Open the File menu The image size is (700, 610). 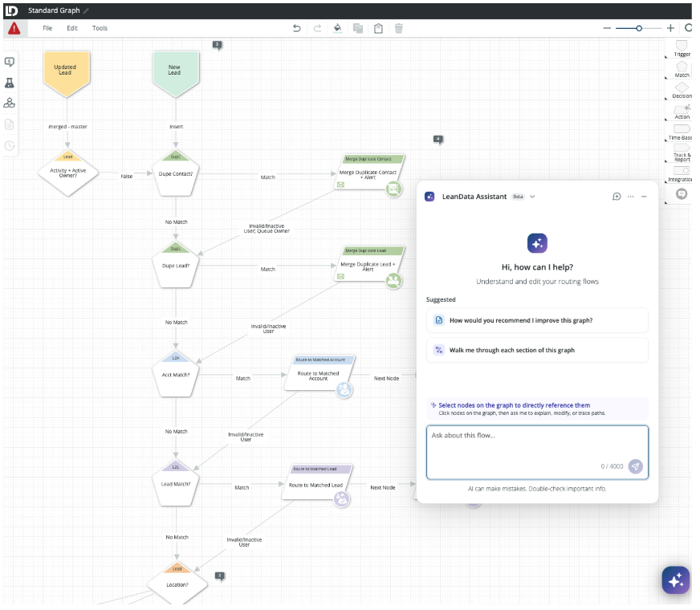pos(47,28)
